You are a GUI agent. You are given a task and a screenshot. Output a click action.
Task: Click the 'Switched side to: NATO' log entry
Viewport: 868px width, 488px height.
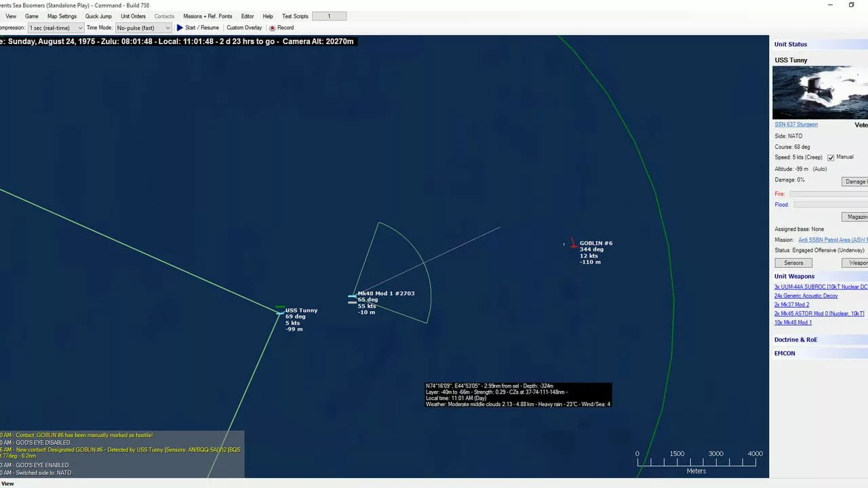click(x=35, y=472)
